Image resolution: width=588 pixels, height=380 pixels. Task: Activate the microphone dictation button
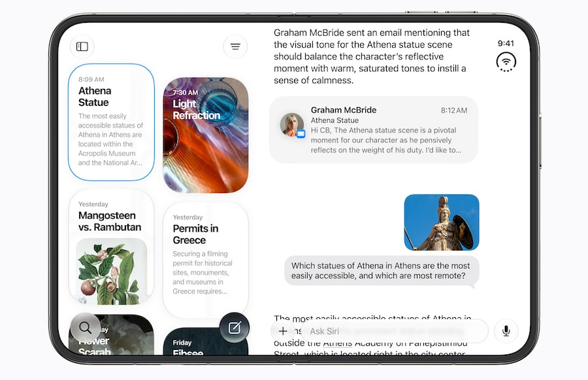pyautogui.click(x=506, y=331)
